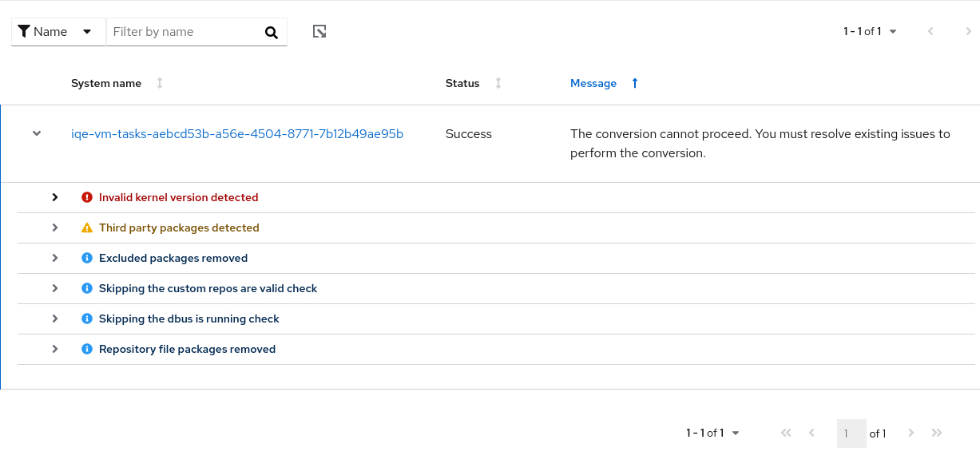
Task: Click the red error icon for 'Invalid kernel version detected'
Action: coord(87,197)
